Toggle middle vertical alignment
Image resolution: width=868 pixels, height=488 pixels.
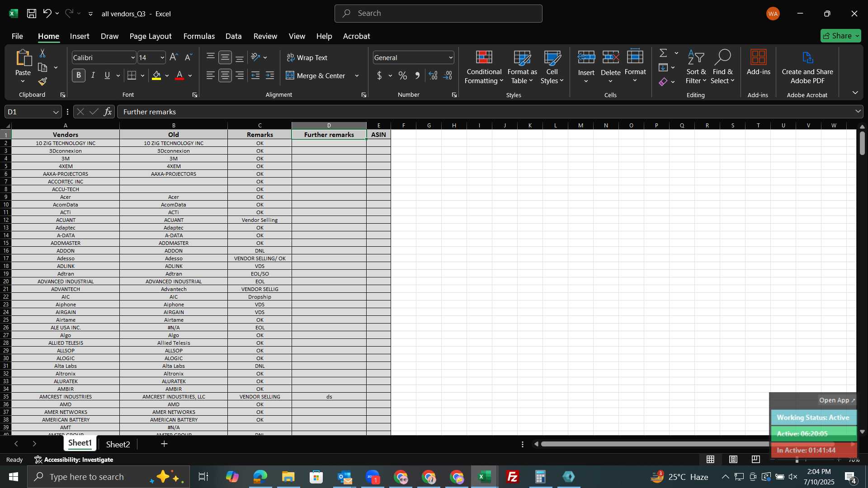coord(225,57)
